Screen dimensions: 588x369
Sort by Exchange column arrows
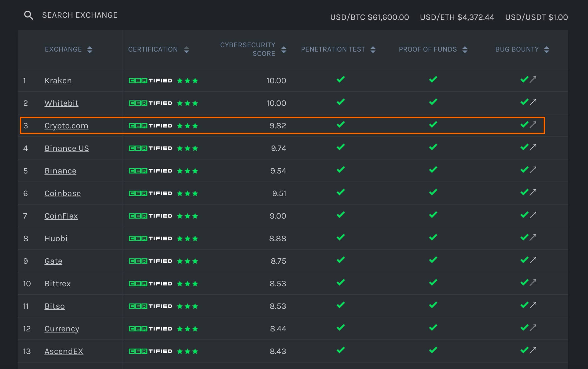point(90,49)
